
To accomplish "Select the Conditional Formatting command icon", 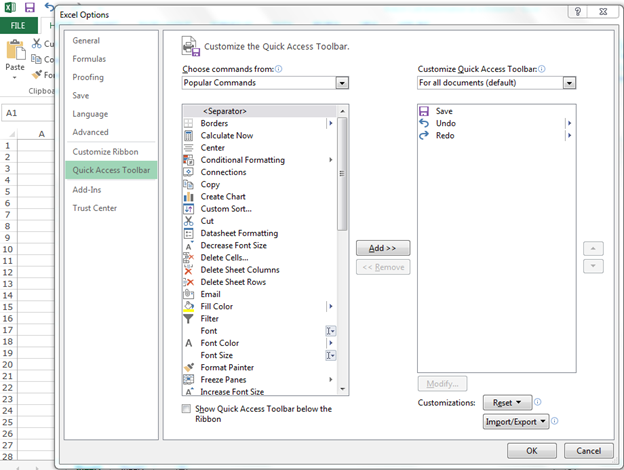I will click(x=188, y=160).
